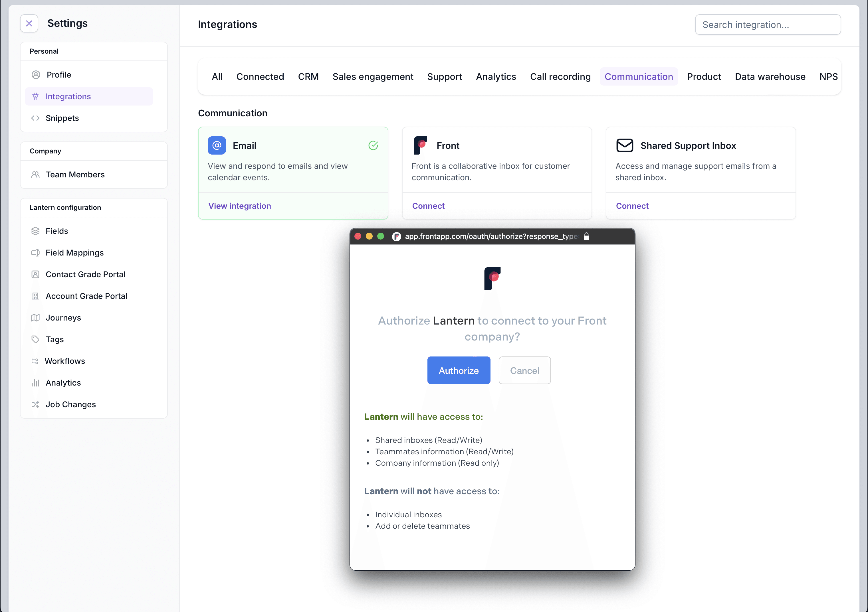This screenshot has height=612, width=868.
Task: Click Connect on the Front card
Action: (x=428, y=206)
